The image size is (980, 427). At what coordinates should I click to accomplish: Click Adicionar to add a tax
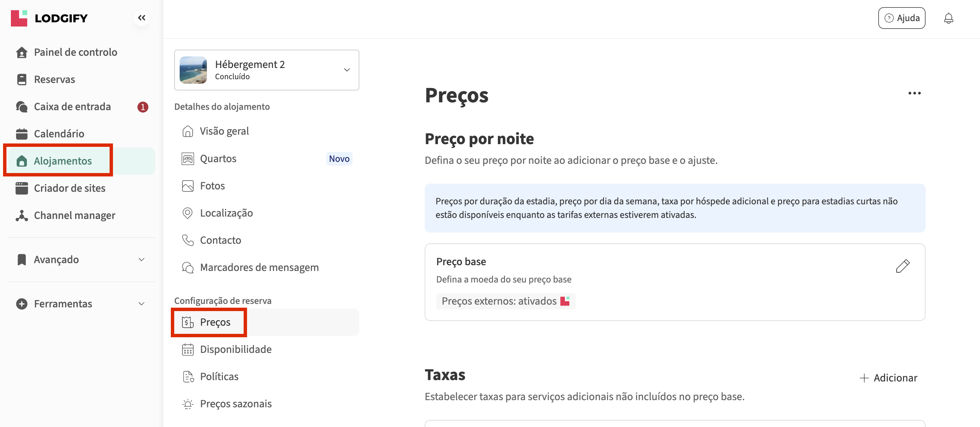(888, 378)
